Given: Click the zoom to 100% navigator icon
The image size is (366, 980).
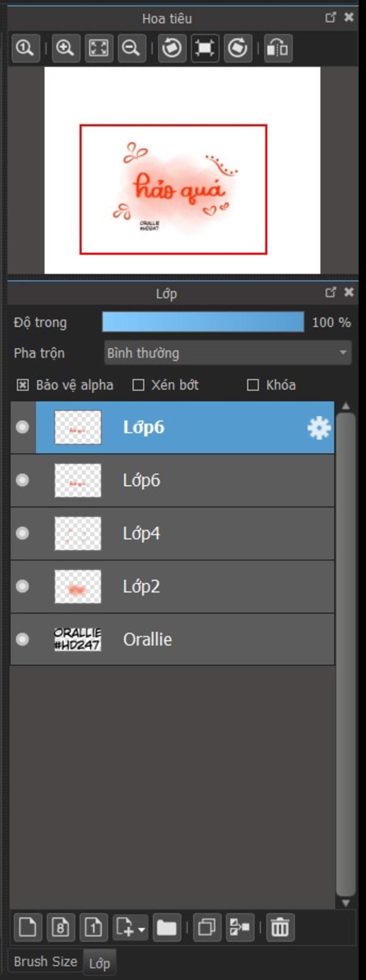Looking at the screenshot, I should tap(25, 48).
